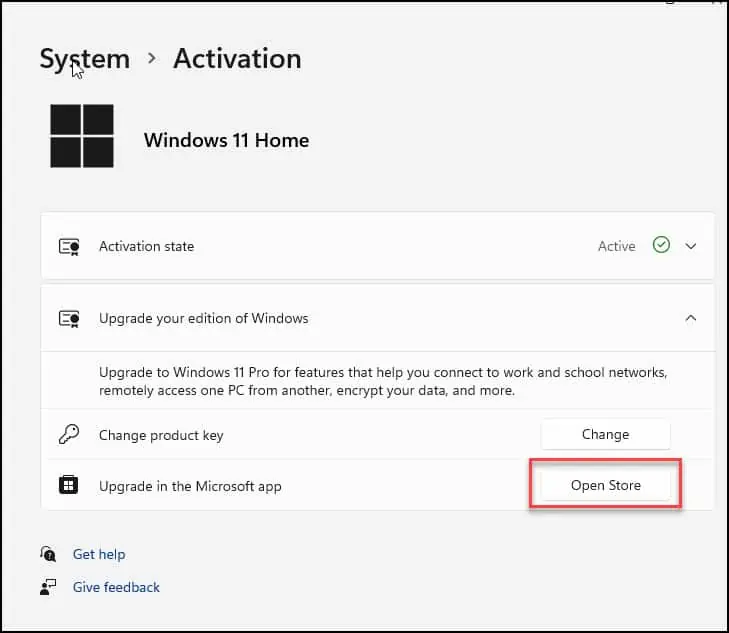Viewport: 729px width, 633px height.
Task: Click the Give feedback icon
Action: 48,587
